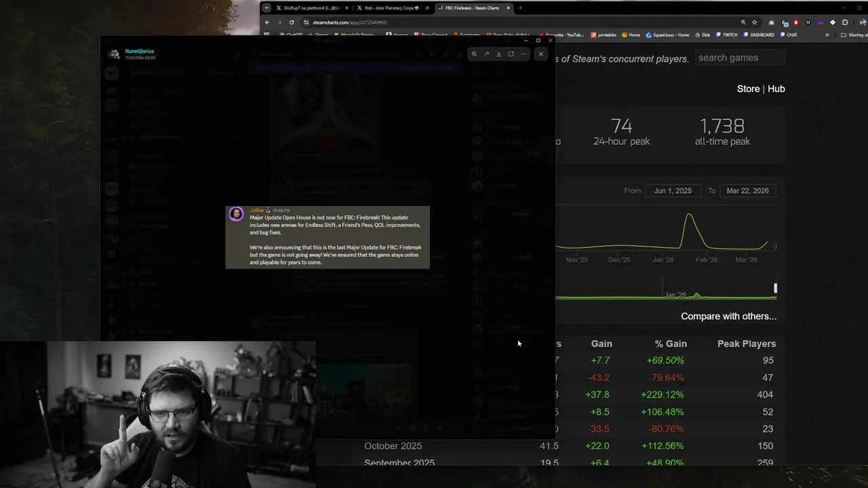Select the 150 peak players cell
The width and height of the screenshot is (868, 488).
765,446
